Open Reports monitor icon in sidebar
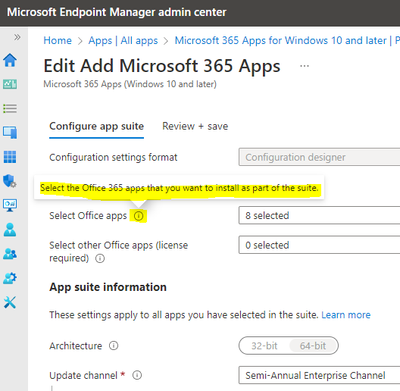 coord(10,205)
